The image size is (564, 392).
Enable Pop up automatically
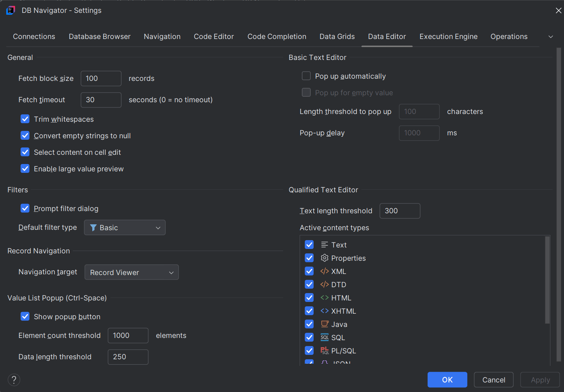[x=306, y=76]
